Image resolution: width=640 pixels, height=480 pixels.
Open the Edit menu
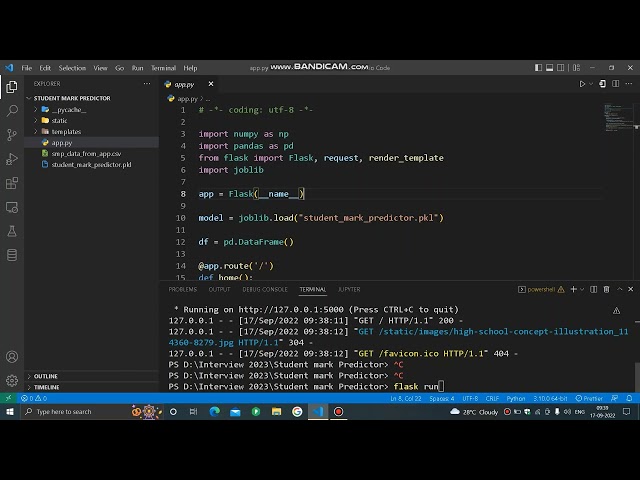[45, 68]
